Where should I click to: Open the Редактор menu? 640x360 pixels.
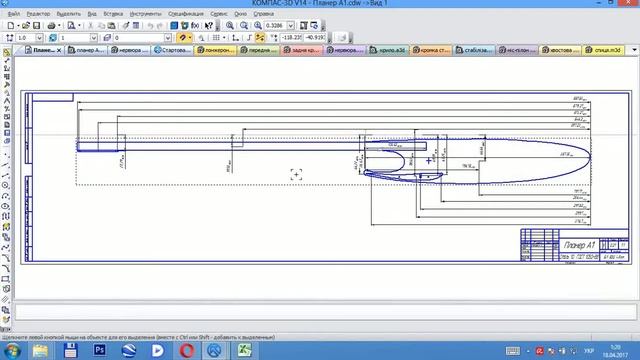click(38, 13)
